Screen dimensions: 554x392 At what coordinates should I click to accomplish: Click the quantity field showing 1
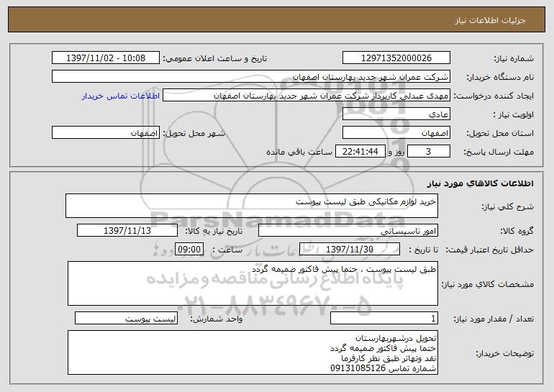click(x=384, y=319)
